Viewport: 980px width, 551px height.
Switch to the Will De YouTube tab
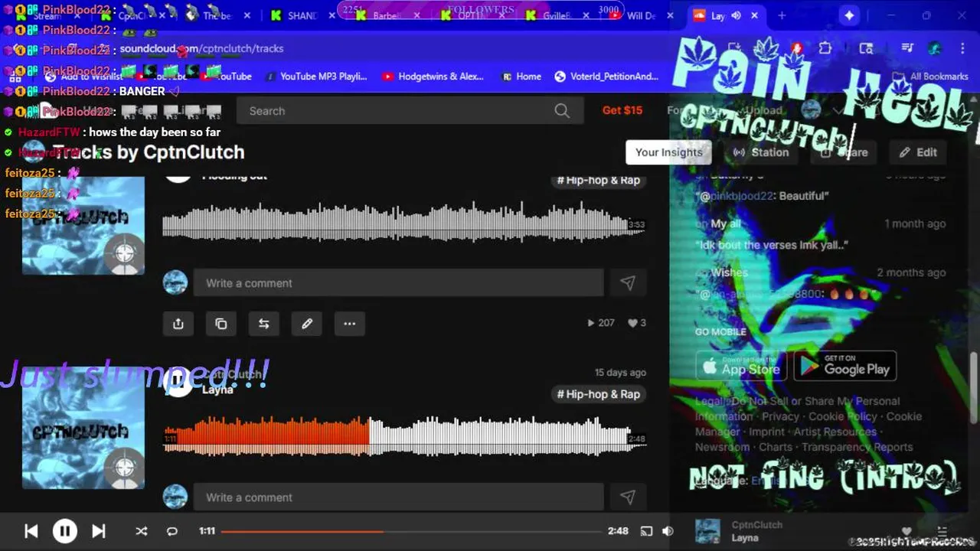point(641,15)
